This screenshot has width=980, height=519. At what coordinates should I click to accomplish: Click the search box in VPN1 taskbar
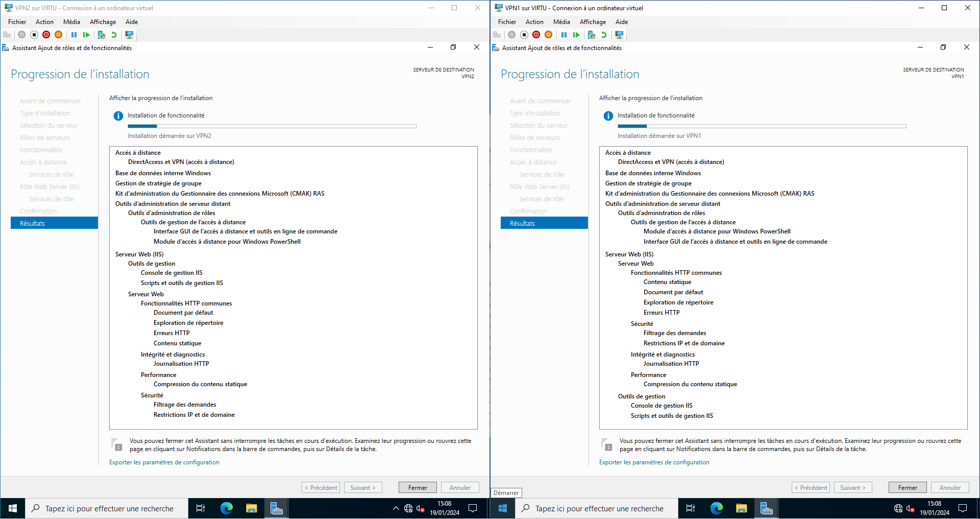point(599,508)
